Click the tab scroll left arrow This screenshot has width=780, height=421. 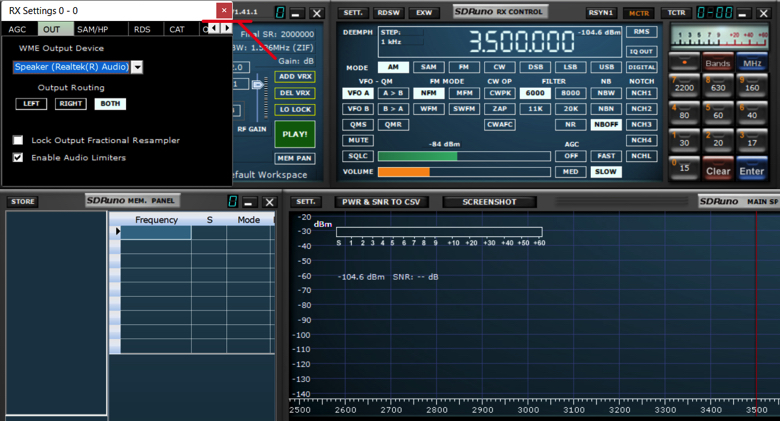click(214, 28)
